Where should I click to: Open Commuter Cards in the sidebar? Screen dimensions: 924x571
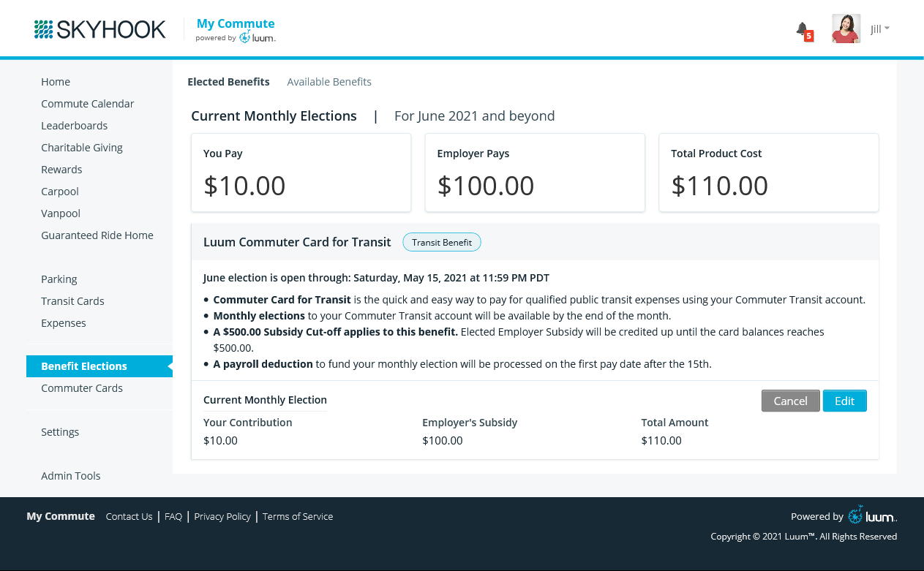[x=82, y=388]
